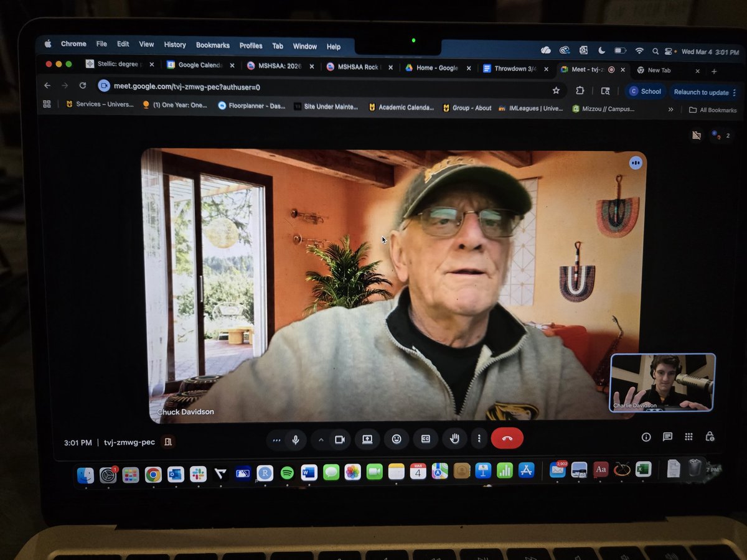Click Relaunch to update button
The image size is (747, 560).
pyautogui.click(x=701, y=92)
